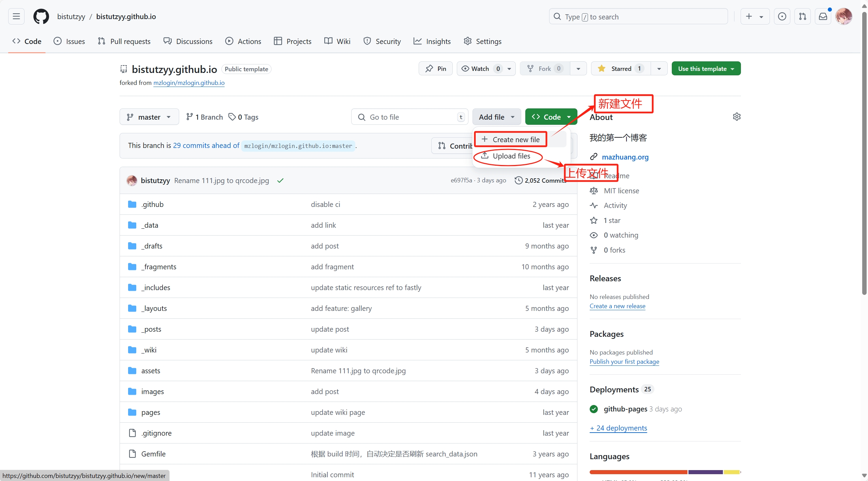
Task: Click the pages folder icon
Action: pos(132,412)
